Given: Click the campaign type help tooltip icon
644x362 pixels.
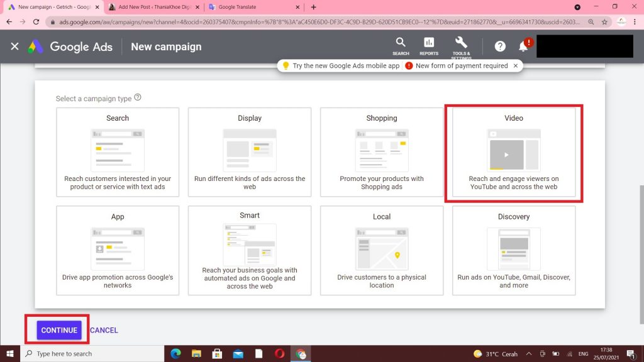Looking at the screenshot, I should (138, 98).
